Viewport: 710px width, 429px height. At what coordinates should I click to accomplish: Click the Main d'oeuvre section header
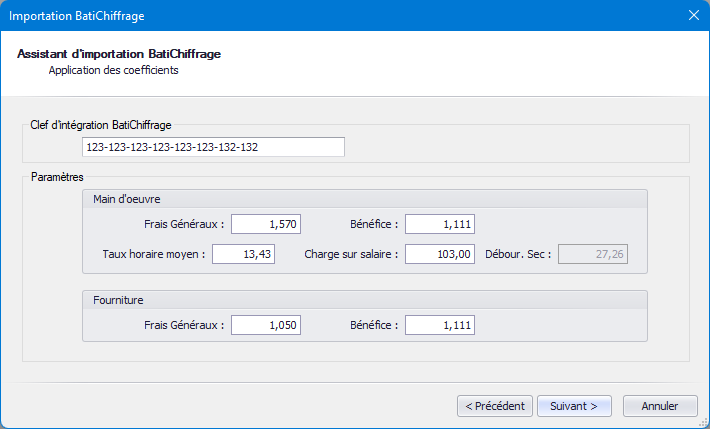click(x=365, y=199)
